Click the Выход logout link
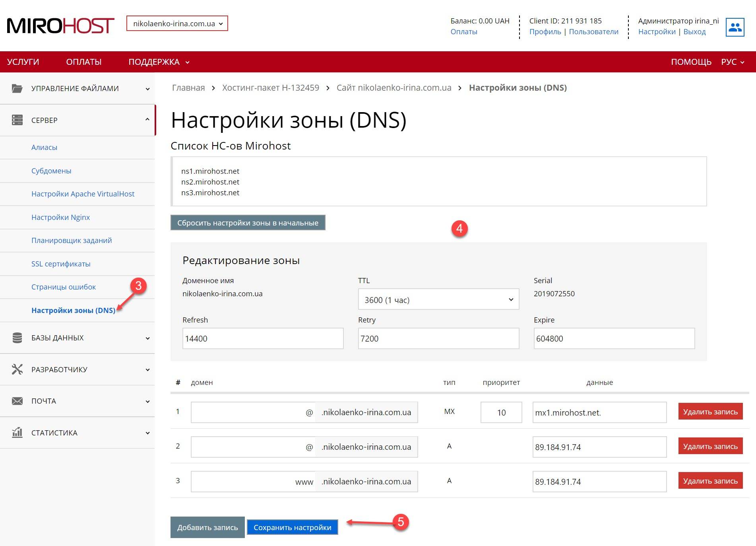This screenshot has width=756, height=546. click(x=694, y=32)
